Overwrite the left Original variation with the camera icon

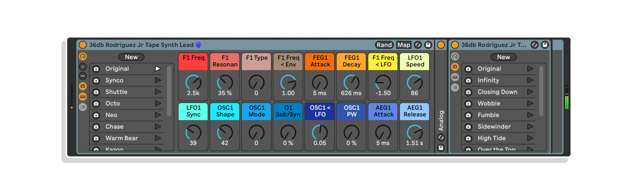click(96, 69)
